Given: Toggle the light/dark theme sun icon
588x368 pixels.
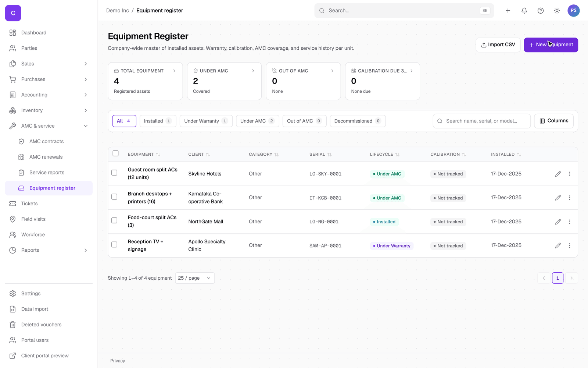Looking at the screenshot, I should (557, 11).
